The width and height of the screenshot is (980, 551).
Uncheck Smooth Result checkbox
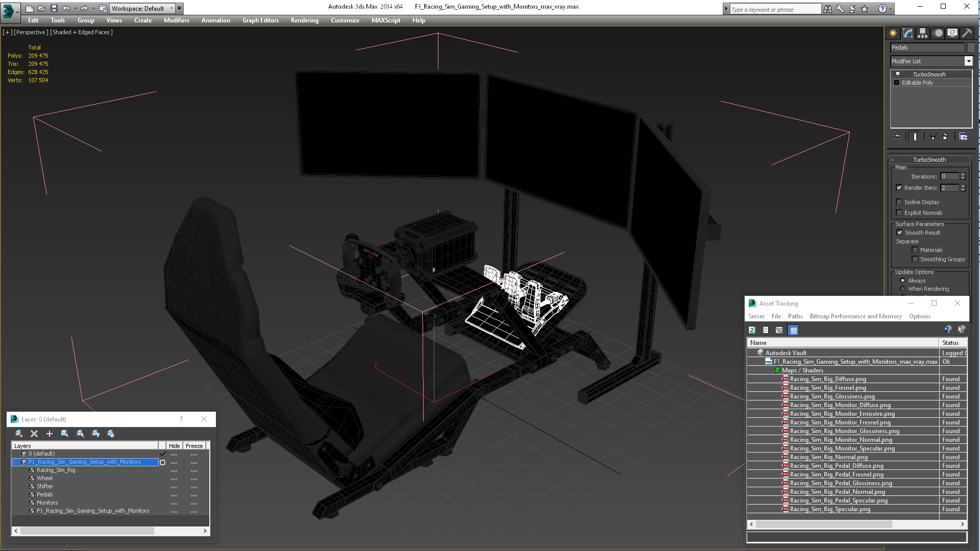tap(899, 233)
